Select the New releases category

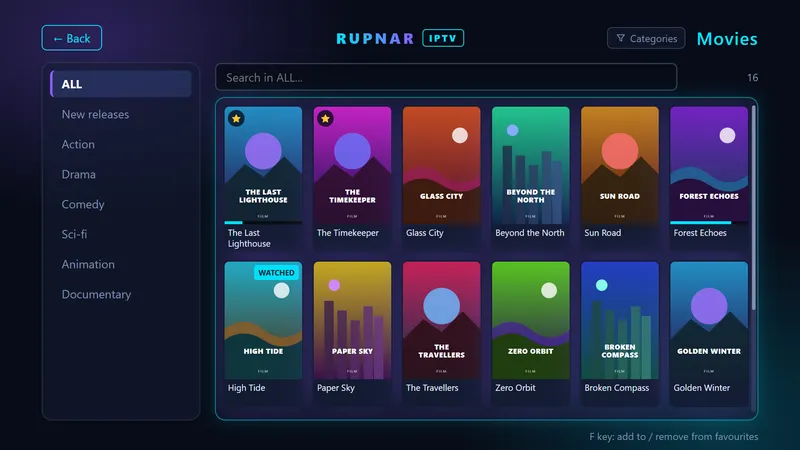click(x=121, y=114)
